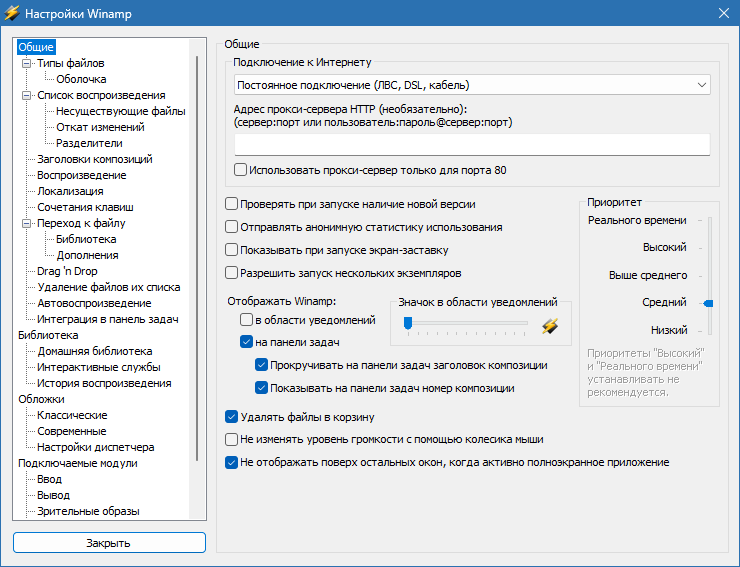Viewport: 740px width, 567px height.
Task: Click the Winamp lightning icon in title bar
Action: click(11, 13)
